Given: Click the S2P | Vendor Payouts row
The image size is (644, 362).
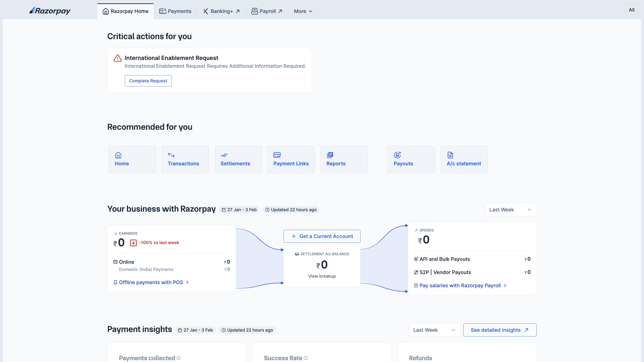Looking at the screenshot, I should point(472,273).
